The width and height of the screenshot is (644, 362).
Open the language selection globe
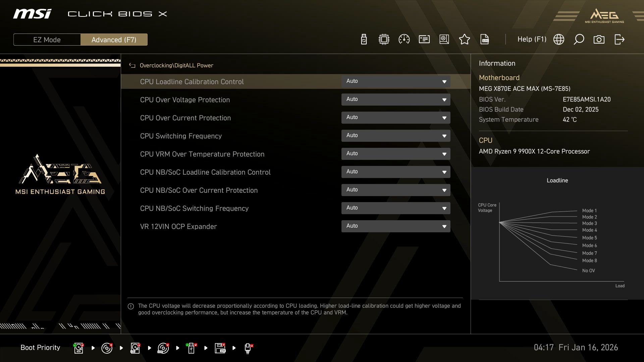[559, 39]
